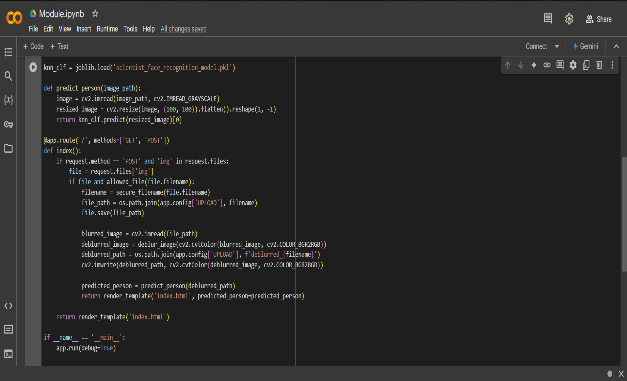Run the code cell with play button
The height and width of the screenshot is (381, 627).
click(x=33, y=67)
